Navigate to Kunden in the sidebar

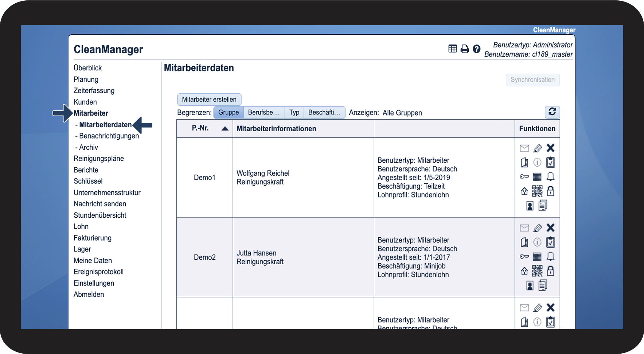(x=85, y=102)
